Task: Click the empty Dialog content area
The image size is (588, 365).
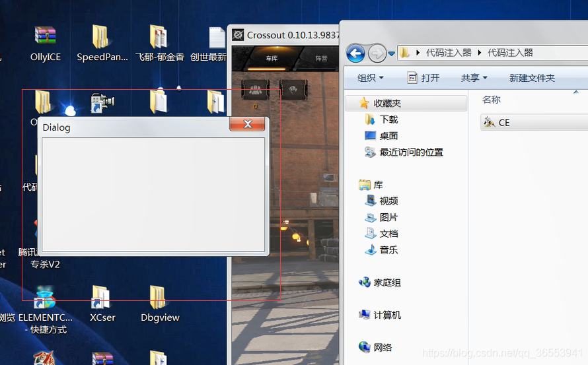Action: pyautogui.click(x=153, y=195)
